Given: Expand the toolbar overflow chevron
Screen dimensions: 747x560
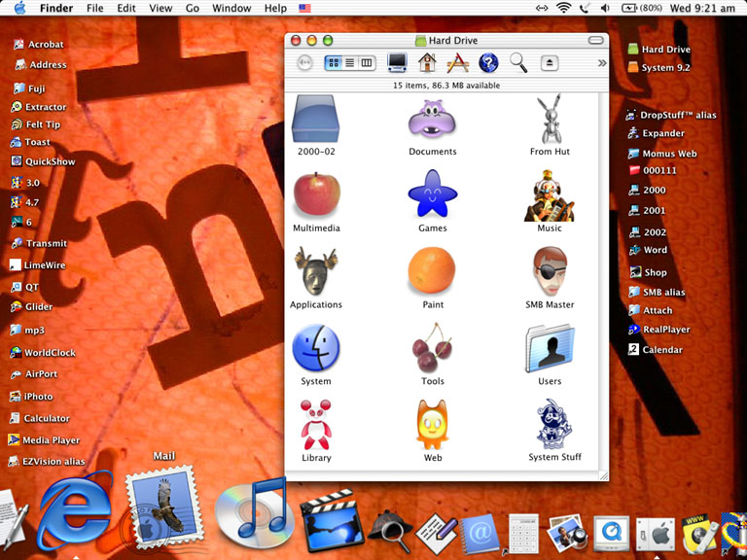Looking at the screenshot, I should (601, 63).
